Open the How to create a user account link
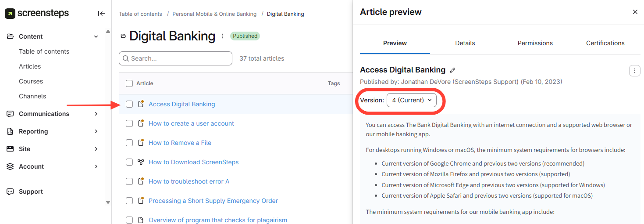This screenshot has width=644, height=224. [191, 123]
